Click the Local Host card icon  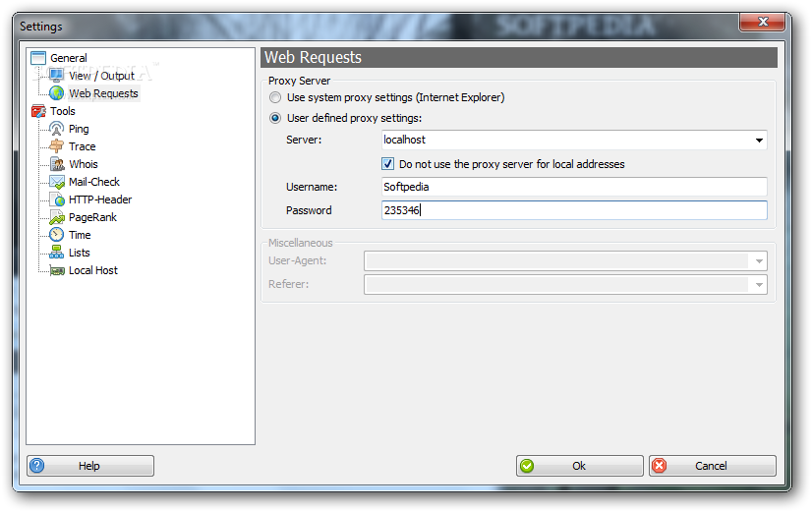click(56, 270)
